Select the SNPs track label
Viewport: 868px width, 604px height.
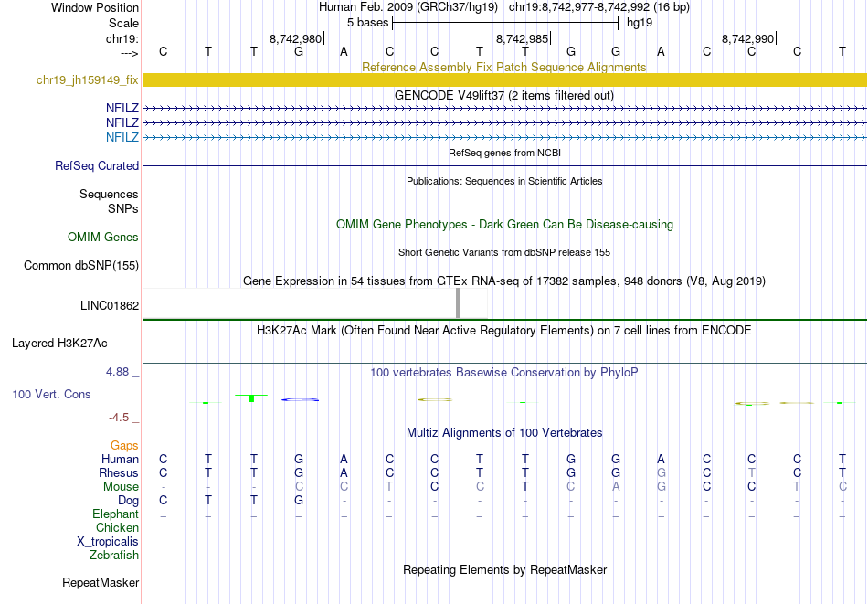click(x=123, y=208)
